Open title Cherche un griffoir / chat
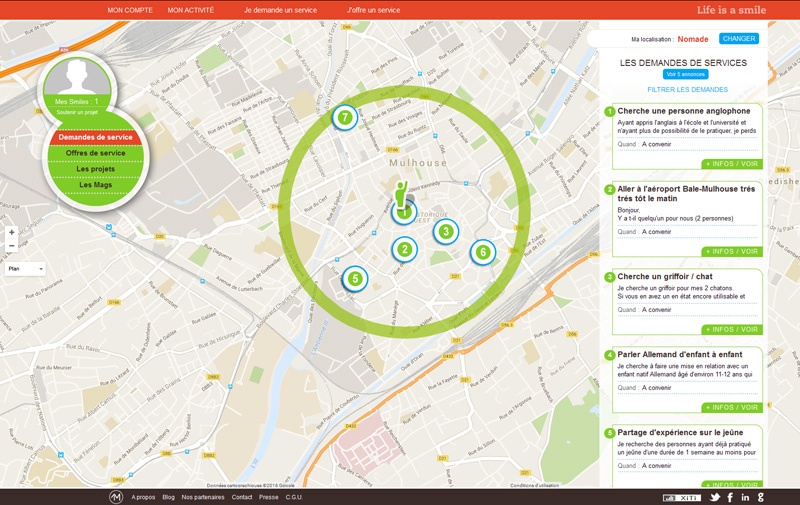The image size is (800, 505). point(665,277)
